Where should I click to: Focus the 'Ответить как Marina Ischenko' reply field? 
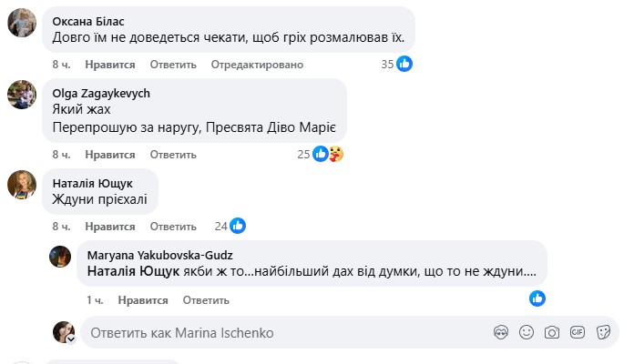273,333
